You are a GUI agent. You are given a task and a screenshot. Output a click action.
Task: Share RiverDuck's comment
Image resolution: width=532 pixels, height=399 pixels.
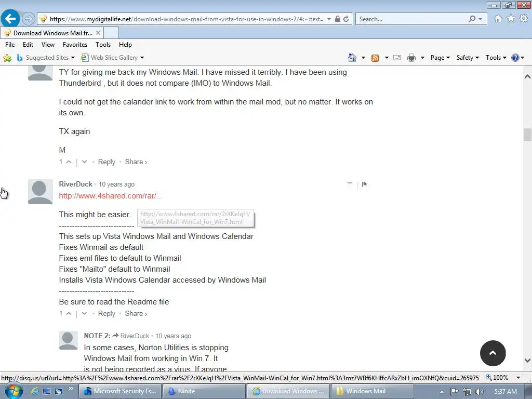136,314
